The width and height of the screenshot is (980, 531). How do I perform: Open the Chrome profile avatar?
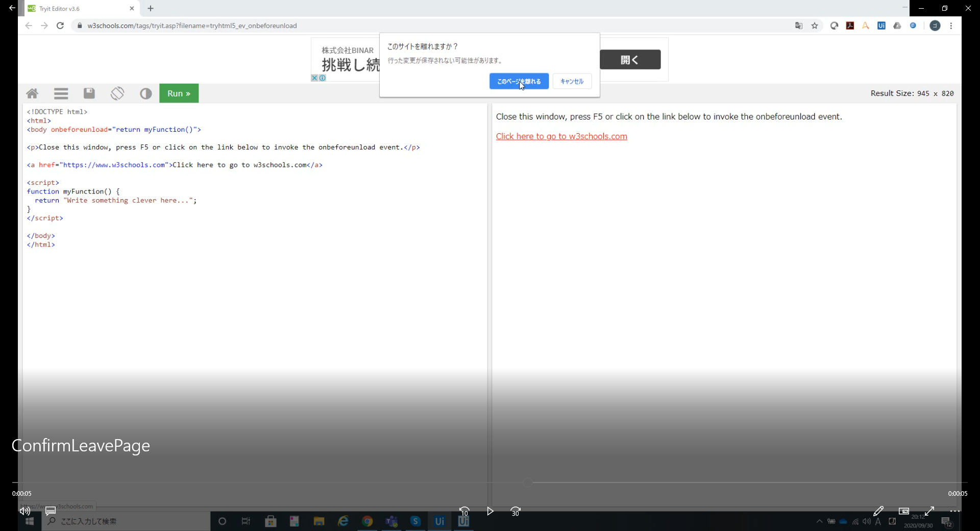[x=935, y=26]
